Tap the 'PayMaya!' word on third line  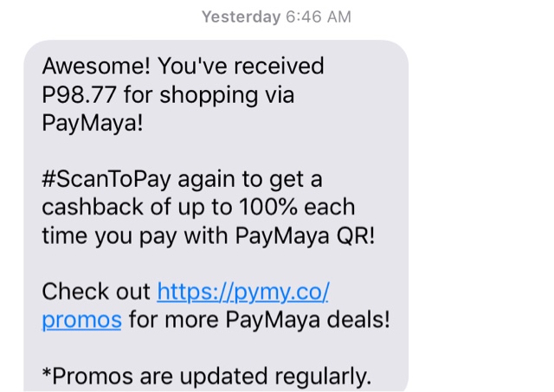(x=93, y=124)
